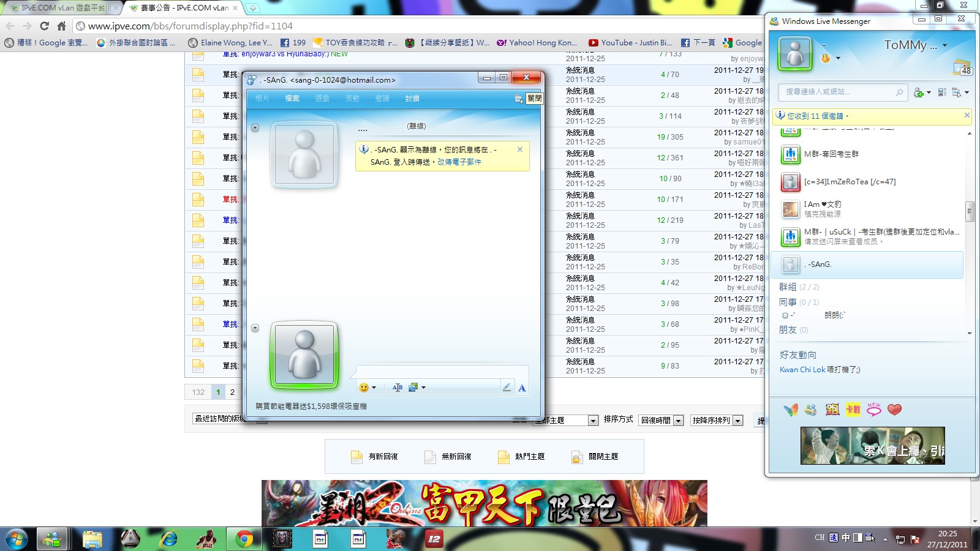The image size is (980, 551).
Task: Select the 封鎖 menu in chat window
Action: coord(412,99)
